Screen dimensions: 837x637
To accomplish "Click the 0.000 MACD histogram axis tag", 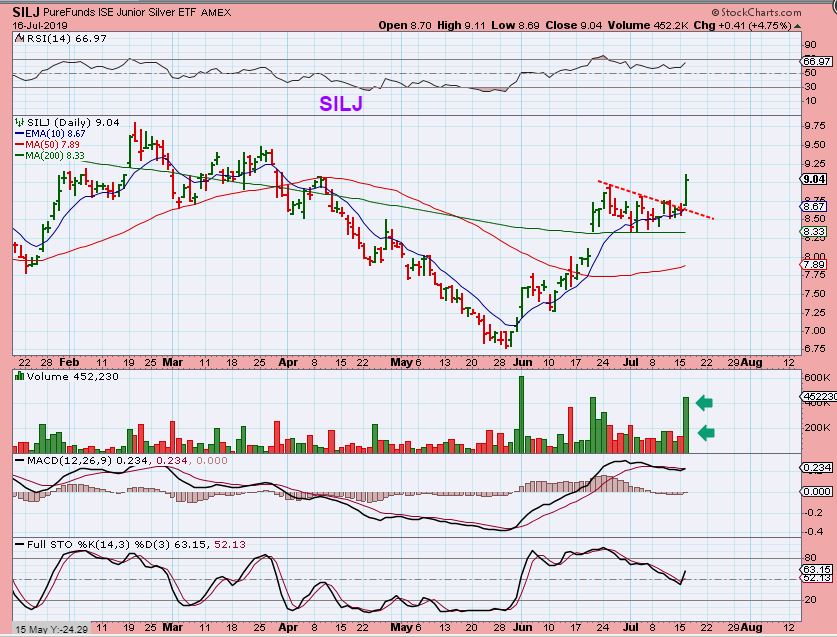I will [817, 491].
